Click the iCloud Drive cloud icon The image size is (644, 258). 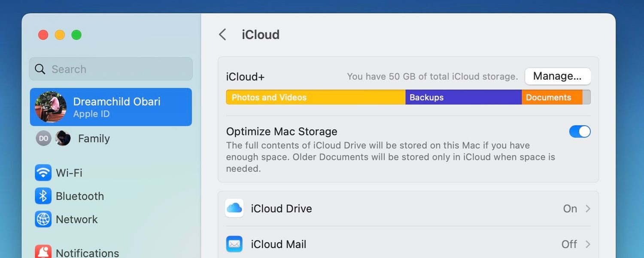pyautogui.click(x=234, y=208)
